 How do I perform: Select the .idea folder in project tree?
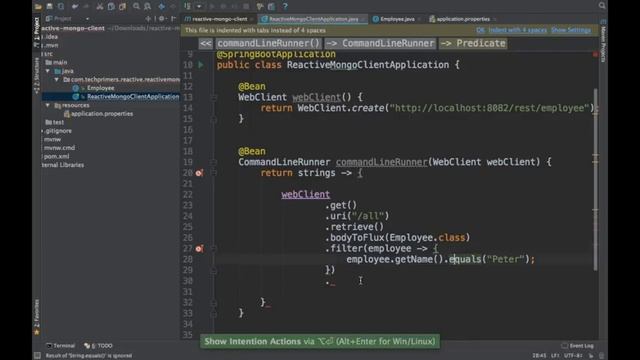tap(51, 37)
